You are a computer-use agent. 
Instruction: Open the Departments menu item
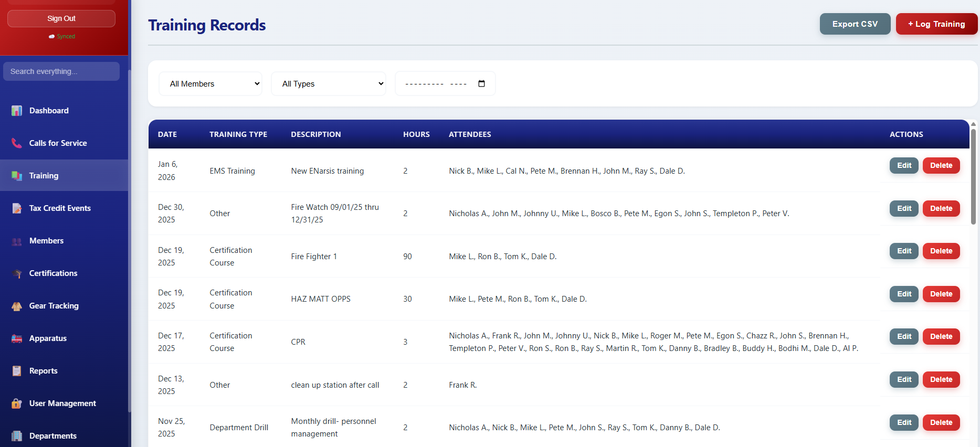click(x=52, y=436)
